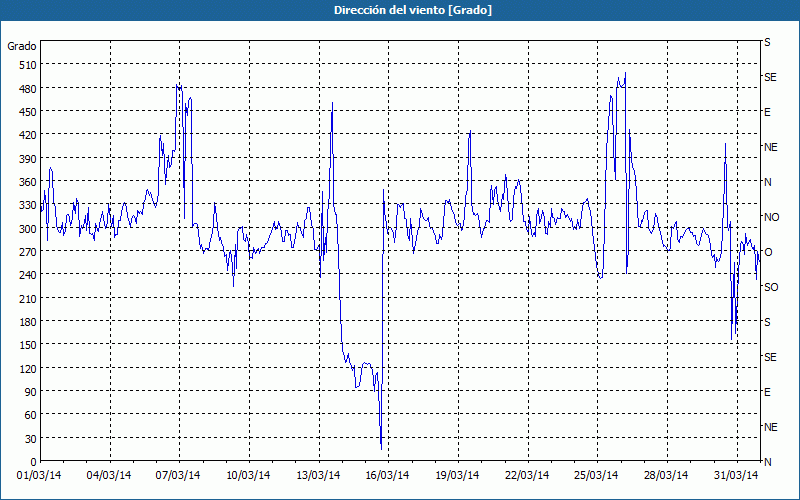Click the 'NO' compass direction label
This screenshot has width=800, height=500.
(772, 217)
